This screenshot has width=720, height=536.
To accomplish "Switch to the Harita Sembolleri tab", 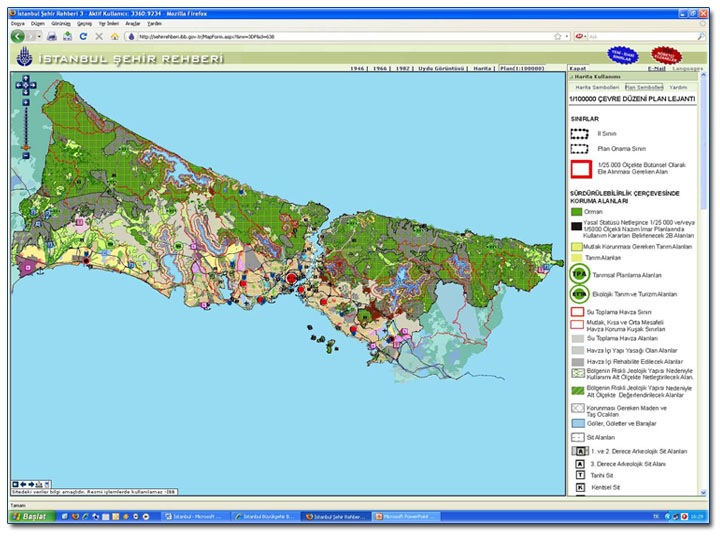I will [597, 87].
